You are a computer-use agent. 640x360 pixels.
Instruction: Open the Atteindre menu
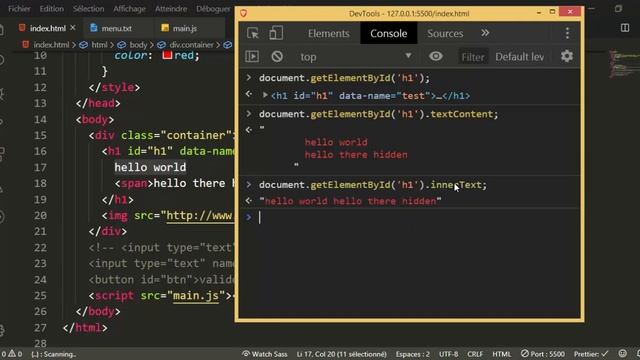tap(171, 8)
